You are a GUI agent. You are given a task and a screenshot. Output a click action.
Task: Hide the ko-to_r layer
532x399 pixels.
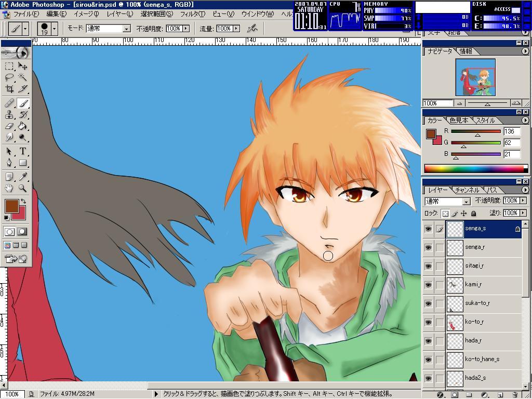pyautogui.click(x=429, y=322)
